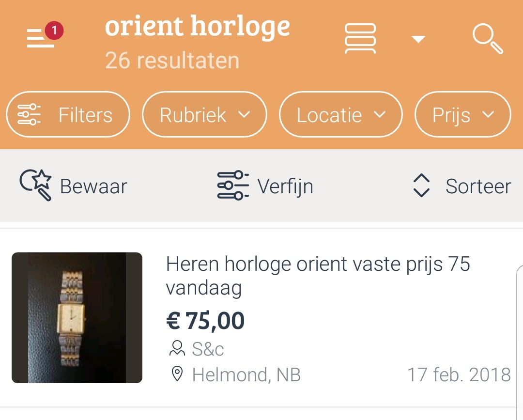Select the Bewaar label
The width and height of the screenshot is (523, 420).
(94, 186)
